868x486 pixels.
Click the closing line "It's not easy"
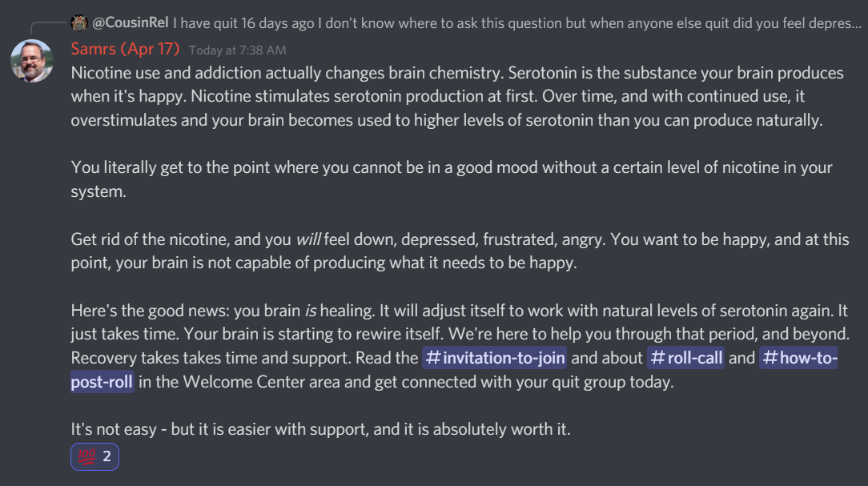coord(320,429)
